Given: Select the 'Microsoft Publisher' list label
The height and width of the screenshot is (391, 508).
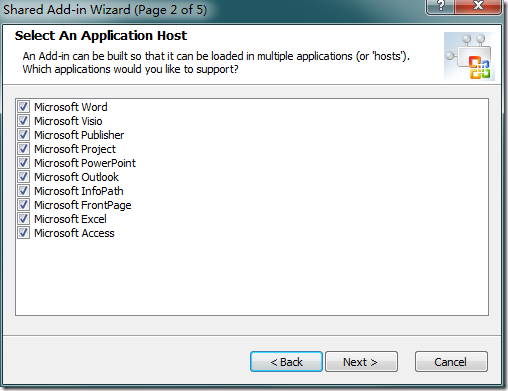Looking at the screenshot, I should pos(79,135).
